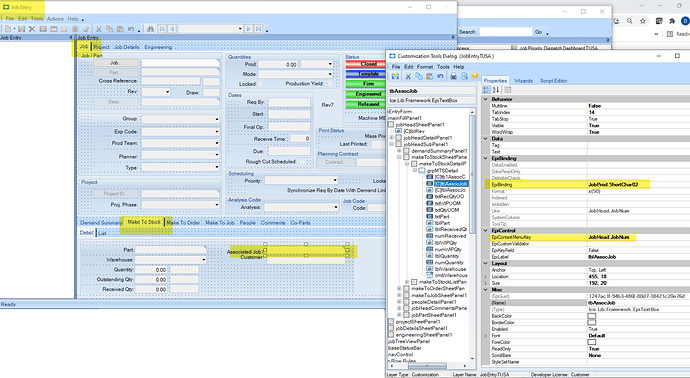The width and height of the screenshot is (690, 378).
Task: Click the Undo arrow in Customization Tools toolbar
Action: coord(440,76)
